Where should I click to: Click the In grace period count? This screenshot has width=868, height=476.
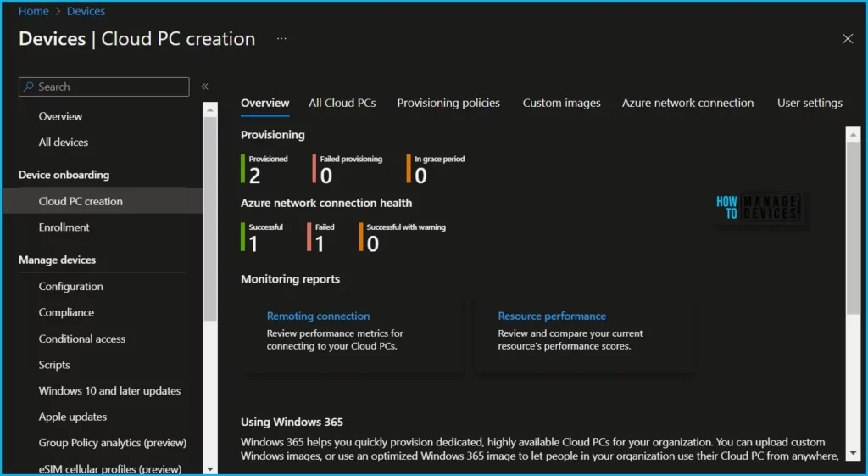point(420,176)
